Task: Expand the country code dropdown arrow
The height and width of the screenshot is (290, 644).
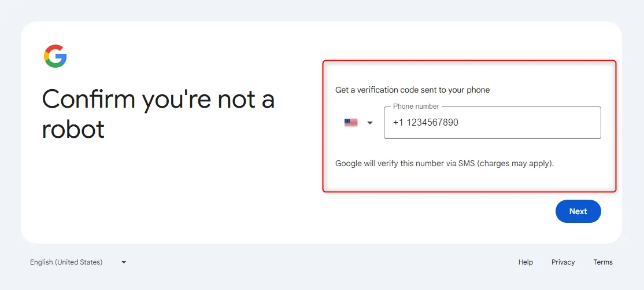Action: [x=369, y=123]
